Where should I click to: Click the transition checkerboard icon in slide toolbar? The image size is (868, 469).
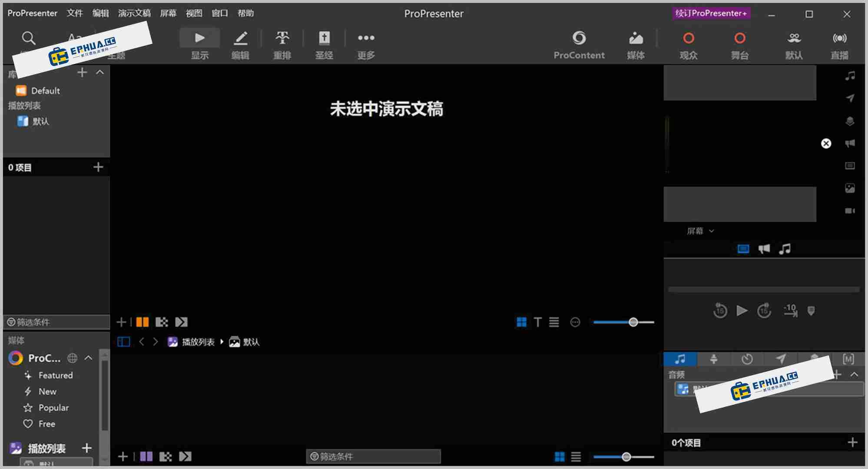(162, 322)
